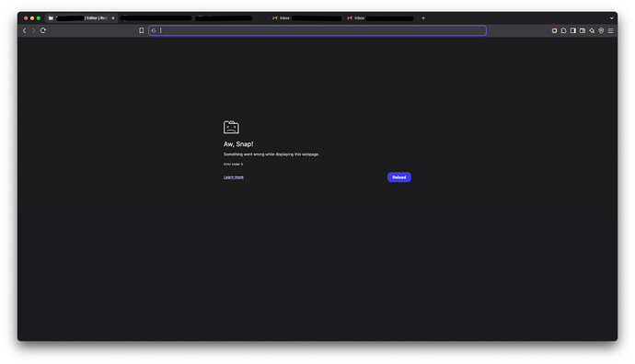This screenshot has width=635, height=364.
Task: Switch to the first Gmail Inbox tab
Action: coord(306,18)
